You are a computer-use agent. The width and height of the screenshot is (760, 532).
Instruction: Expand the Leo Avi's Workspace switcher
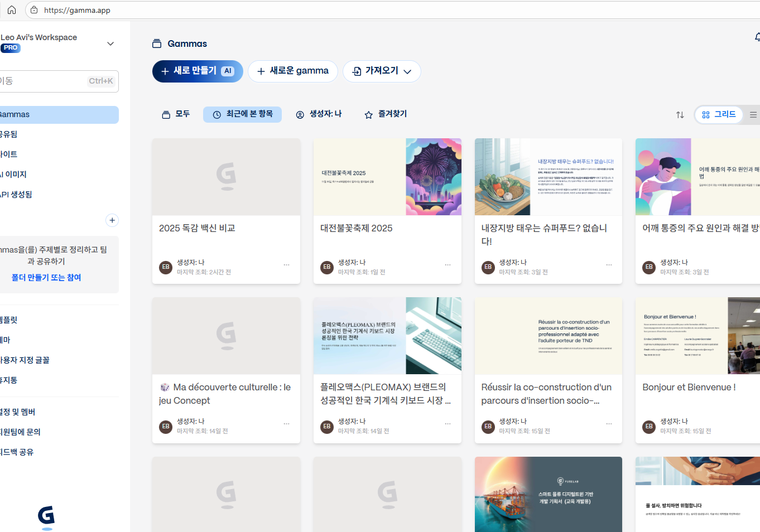[x=110, y=43]
